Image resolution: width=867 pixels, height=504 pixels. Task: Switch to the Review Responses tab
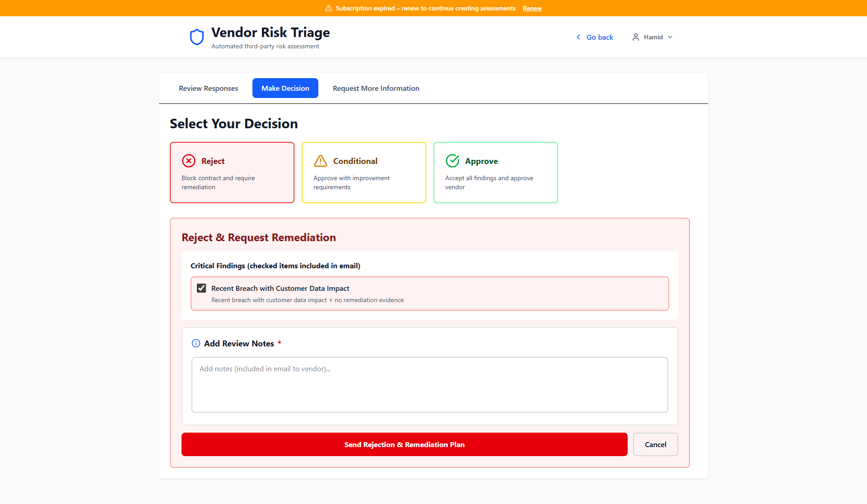208,88
